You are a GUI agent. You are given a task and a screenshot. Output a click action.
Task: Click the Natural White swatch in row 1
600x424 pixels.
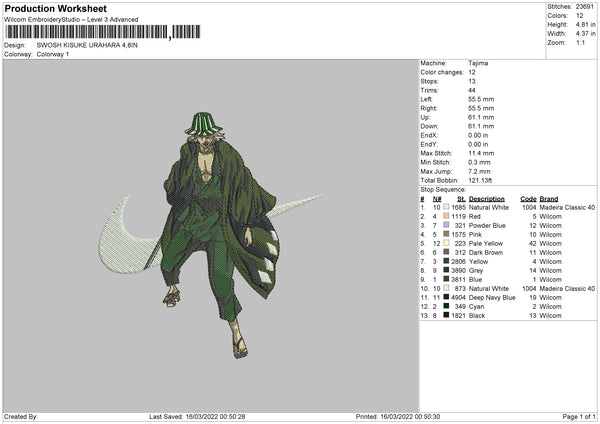coord(446,207)
